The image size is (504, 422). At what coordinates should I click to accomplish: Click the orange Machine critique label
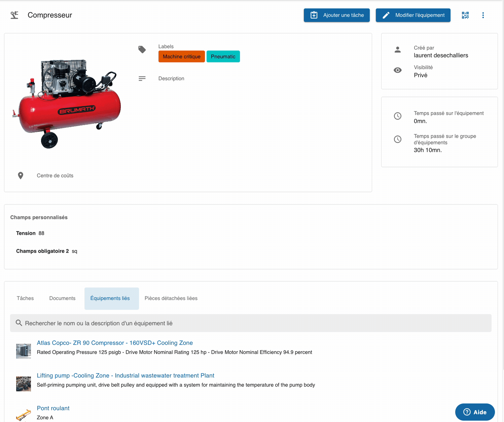click(181, 57)
